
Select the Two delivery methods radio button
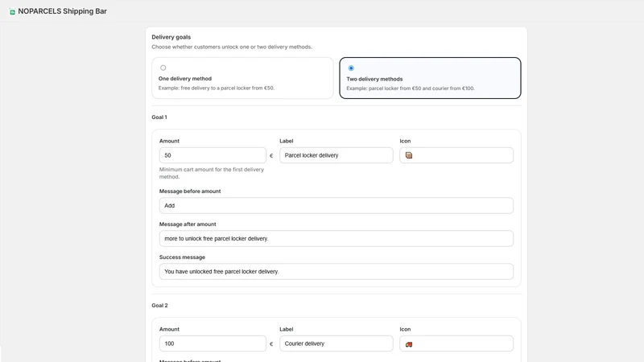point(351,68)
